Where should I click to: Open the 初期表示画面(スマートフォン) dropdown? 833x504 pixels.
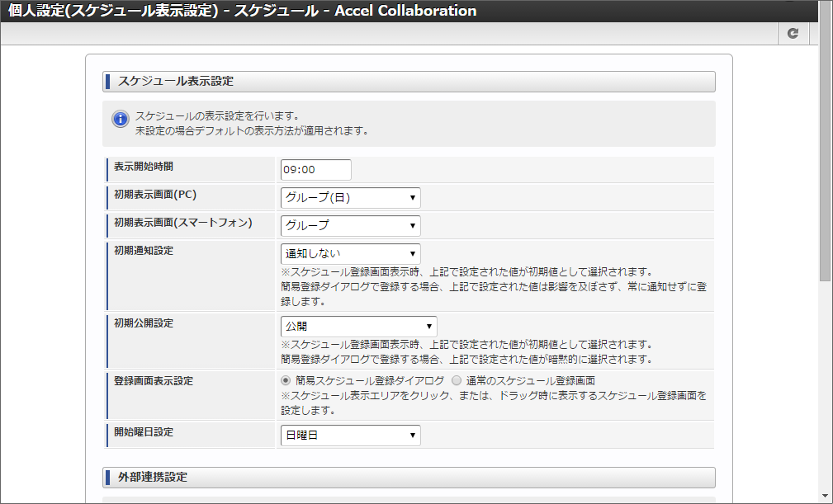pos(350,226)
